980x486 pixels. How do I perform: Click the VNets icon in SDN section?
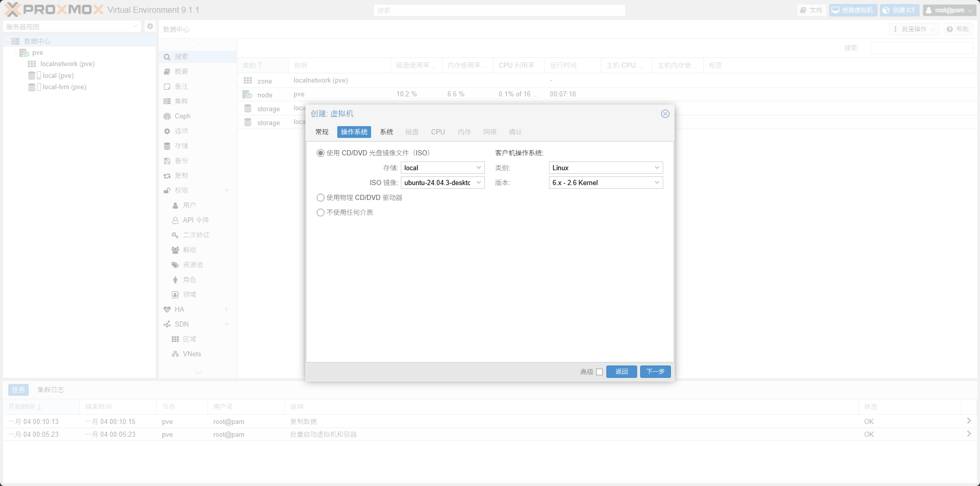point(175,354)
